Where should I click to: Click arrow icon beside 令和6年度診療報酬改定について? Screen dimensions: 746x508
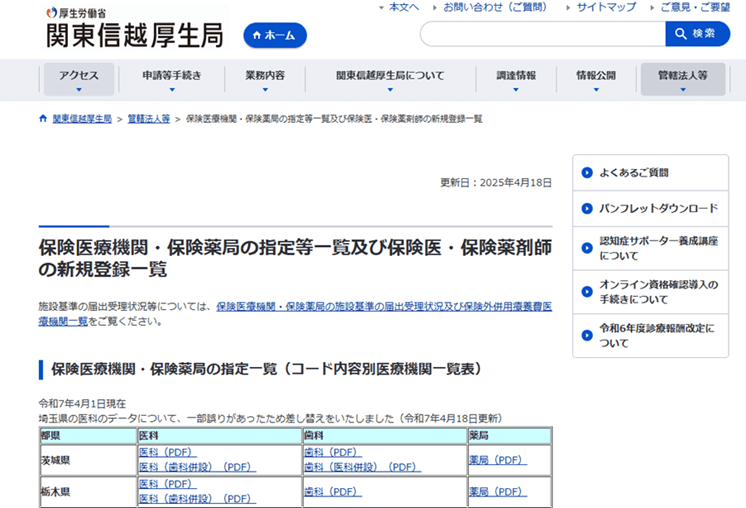click(586, 334)
